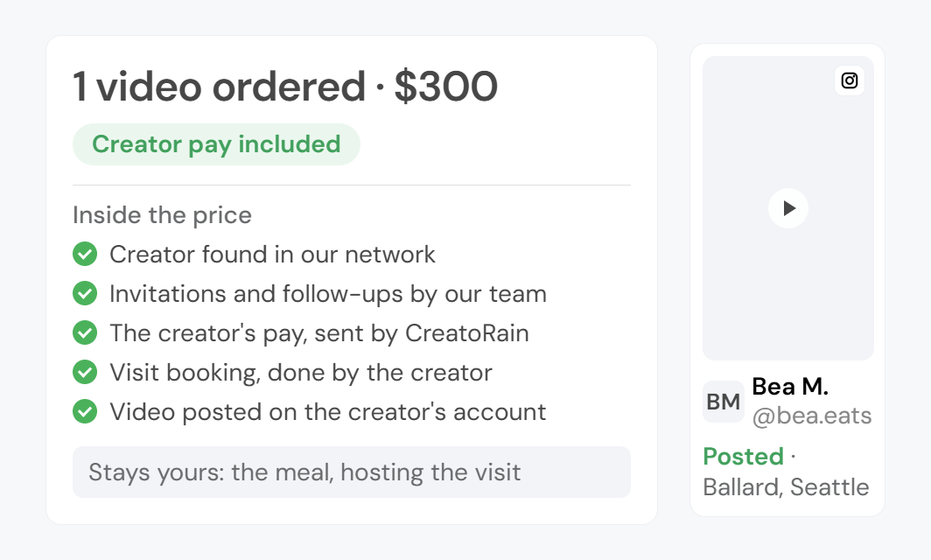Click check icon beside Creator found in network

pyautogui.click(x=85, y=254)
